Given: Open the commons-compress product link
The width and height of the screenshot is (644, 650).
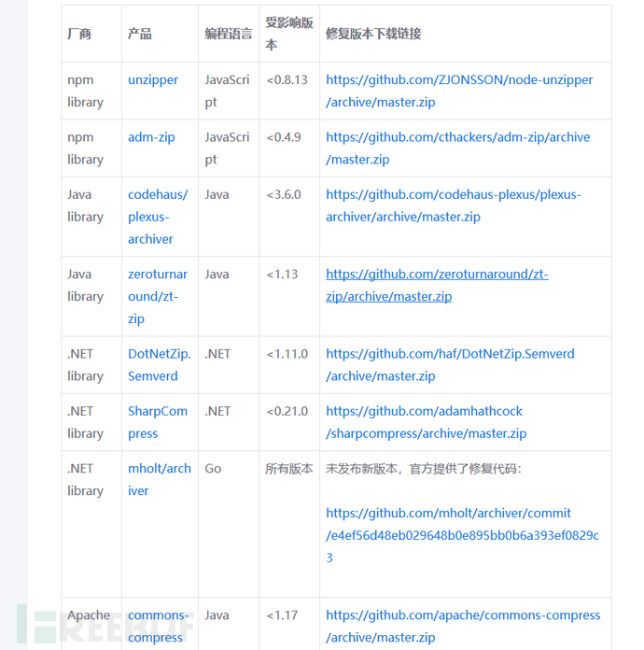Looking at the screenshot, I should click(x=158, y=626).
